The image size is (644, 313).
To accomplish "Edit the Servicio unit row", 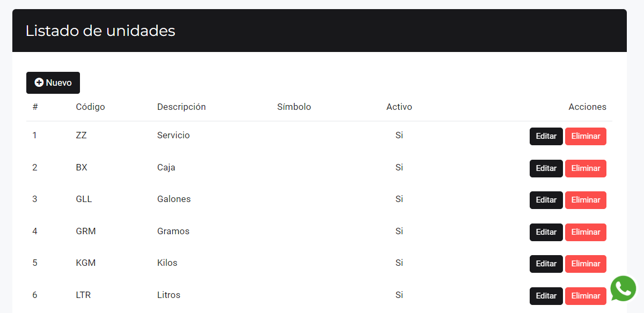I will pos(546,136).
